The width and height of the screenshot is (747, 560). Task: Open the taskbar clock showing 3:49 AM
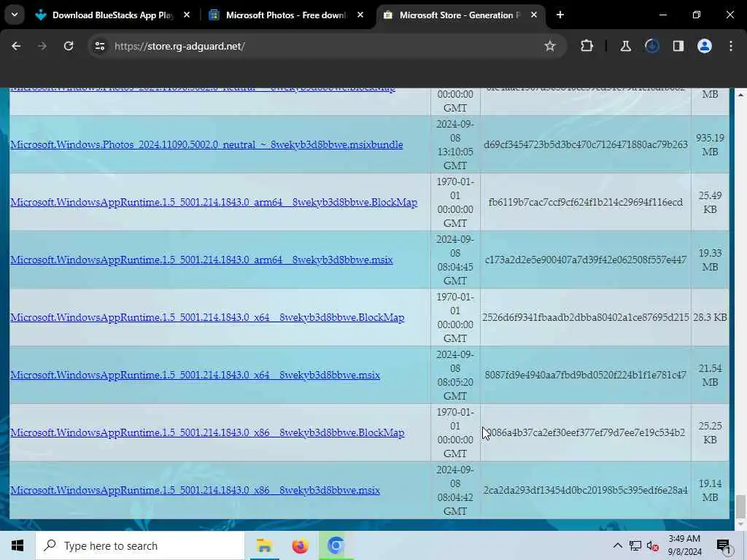coord(684,545)
